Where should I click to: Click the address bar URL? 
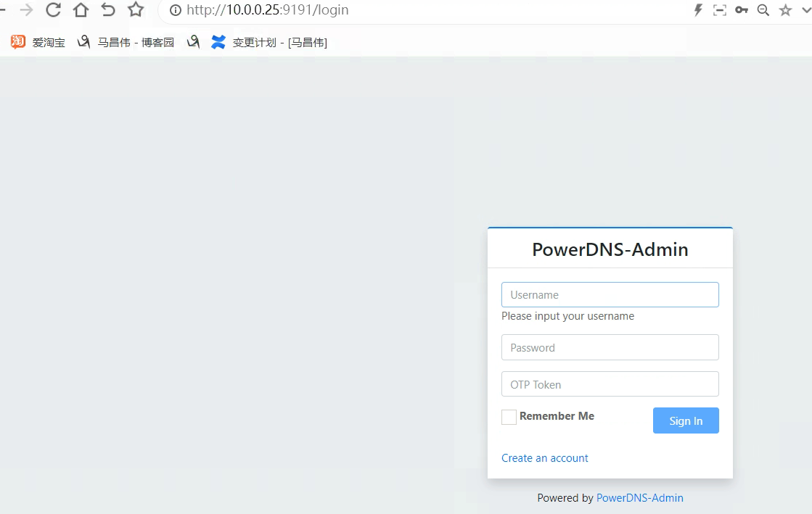(x=267, y=10)
